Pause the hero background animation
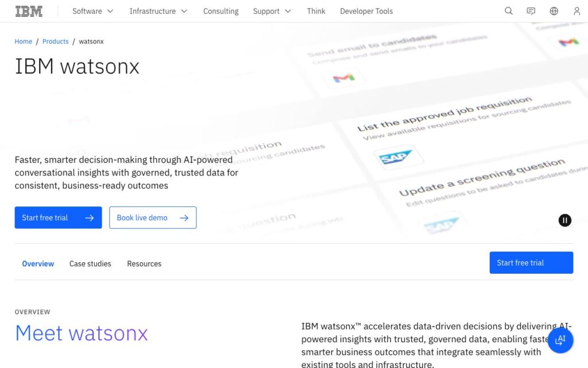 pos(565,220)
